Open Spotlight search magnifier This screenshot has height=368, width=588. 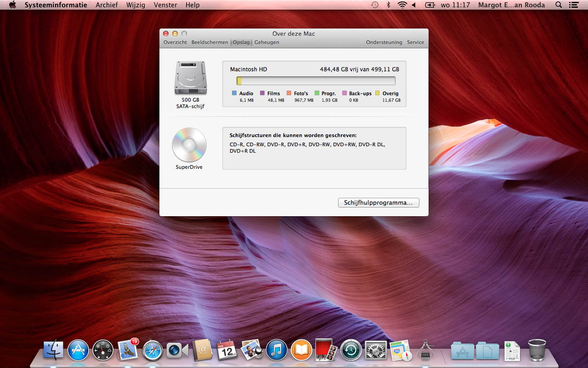(559, 5)
